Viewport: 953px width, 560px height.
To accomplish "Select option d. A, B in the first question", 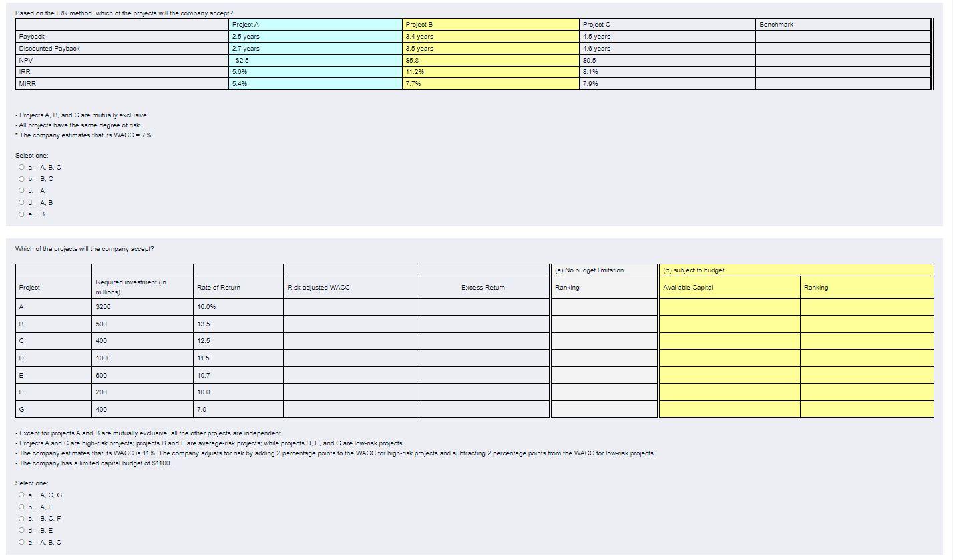I will 22,202.
